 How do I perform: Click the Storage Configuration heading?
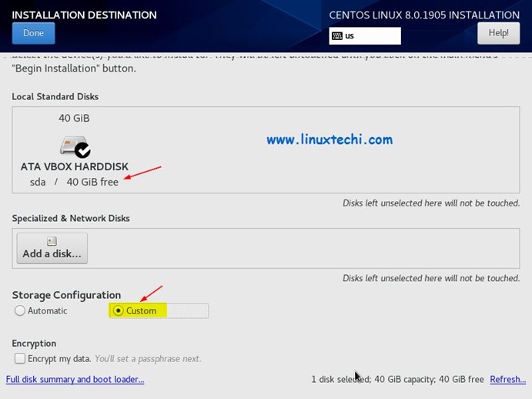(x=66, y=295)
